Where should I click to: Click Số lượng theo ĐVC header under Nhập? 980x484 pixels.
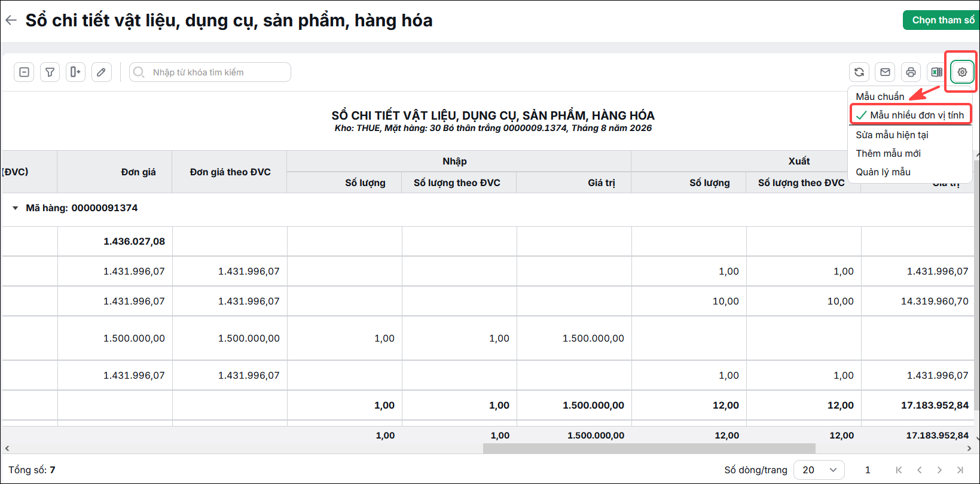(x=459, y=182)
